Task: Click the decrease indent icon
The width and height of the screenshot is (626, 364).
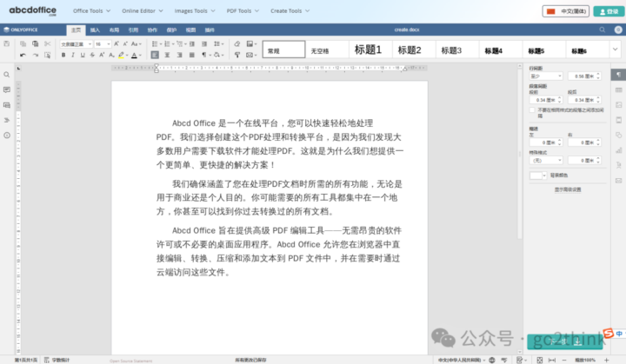Action: coord(192,44)
